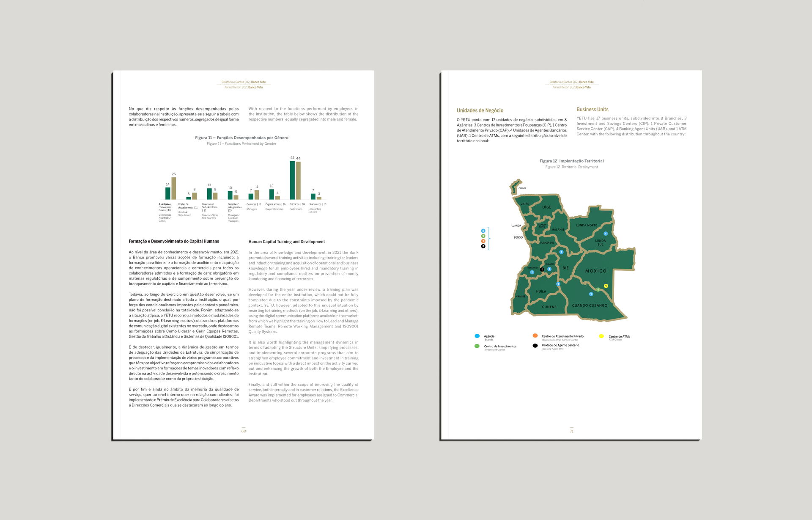Click 'Figura 11 – Funções Desempenhadas por Género' title

pos(241,138)
